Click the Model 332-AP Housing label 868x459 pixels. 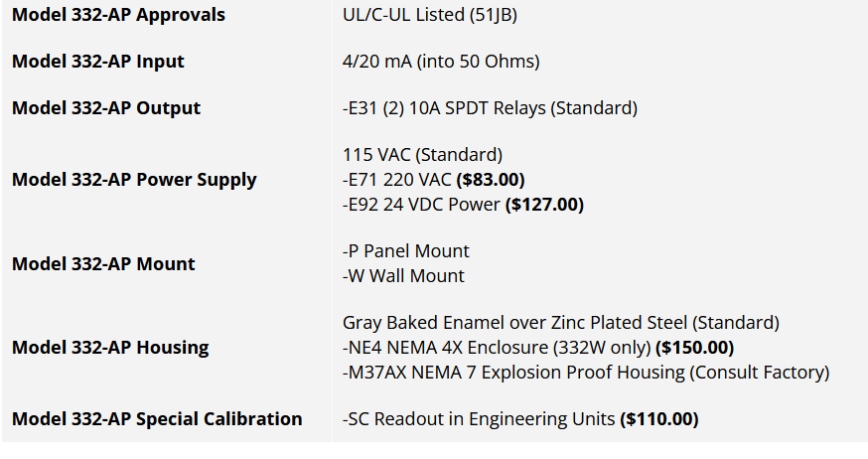click(x=110, y=348)
